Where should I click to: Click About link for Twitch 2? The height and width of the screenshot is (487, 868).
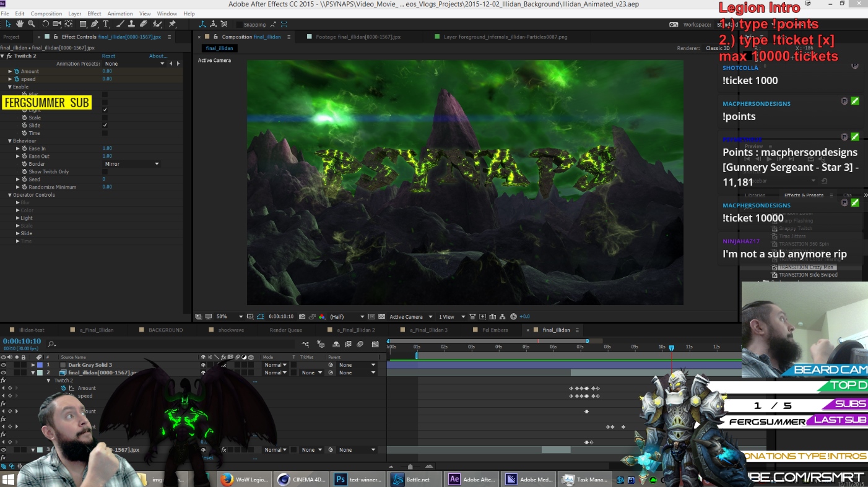tap(158, 56)
